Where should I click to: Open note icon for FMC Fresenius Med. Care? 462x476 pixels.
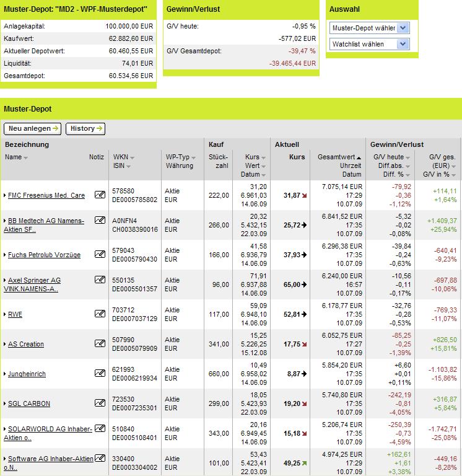[100, 195]
